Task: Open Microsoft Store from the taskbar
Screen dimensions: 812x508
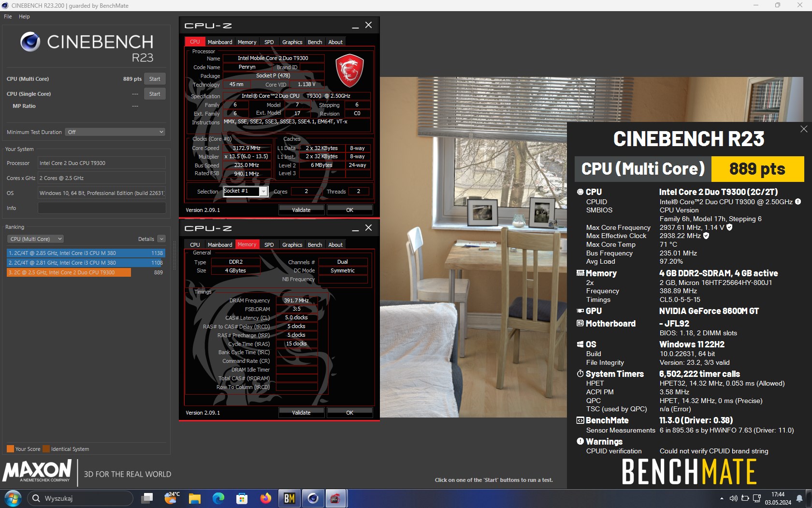Action: coord(242,498)
